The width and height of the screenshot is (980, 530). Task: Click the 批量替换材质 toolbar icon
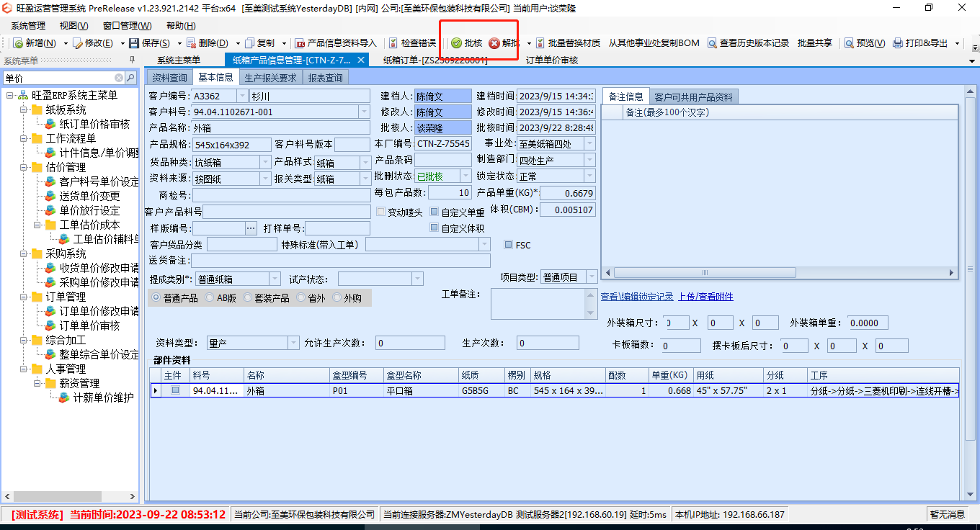tap(540, 43)
